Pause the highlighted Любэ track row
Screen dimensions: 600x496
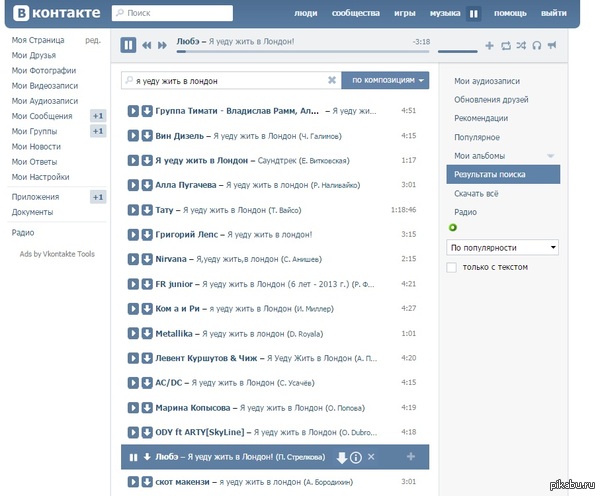133,457
